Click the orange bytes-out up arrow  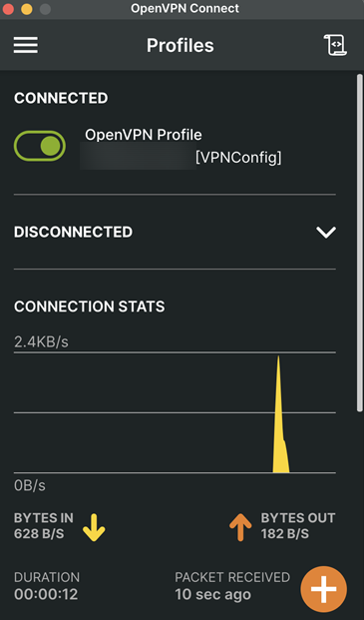point(240,527)
